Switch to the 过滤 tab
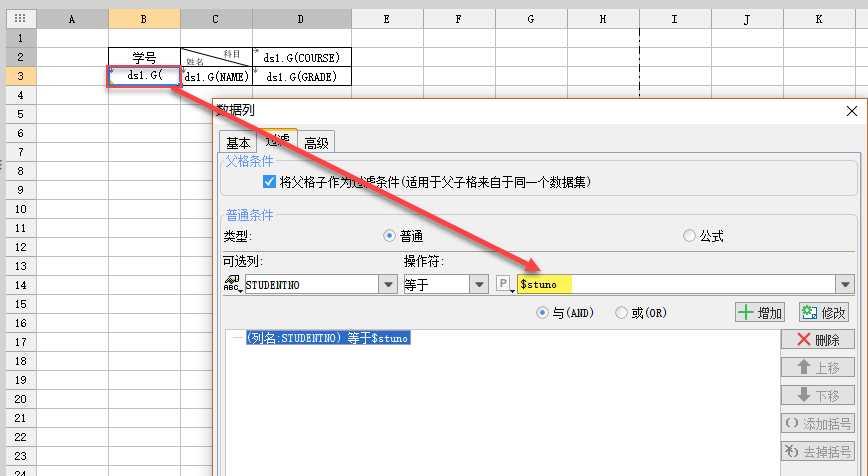 [277, 140]
